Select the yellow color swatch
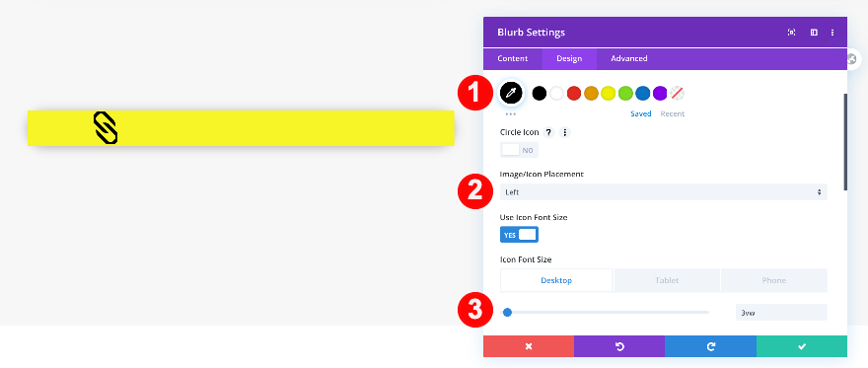The image size is (868, 368). (609, 94)
